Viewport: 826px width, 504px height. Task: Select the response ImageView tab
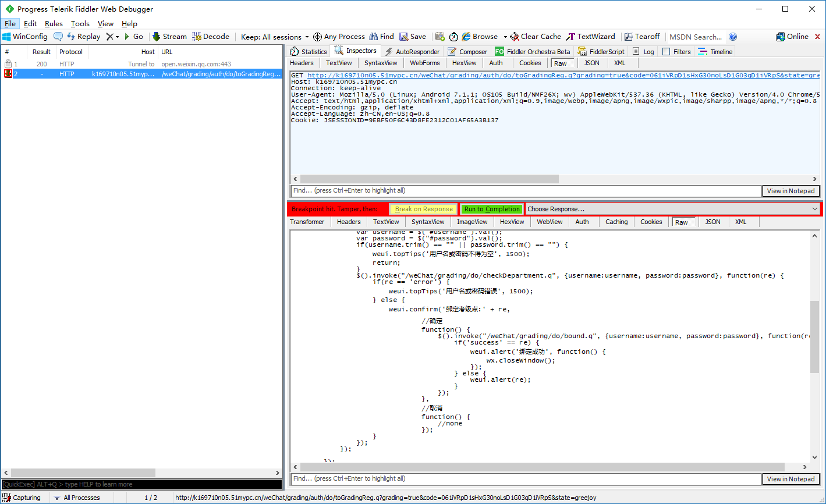(x=472, y=222)
